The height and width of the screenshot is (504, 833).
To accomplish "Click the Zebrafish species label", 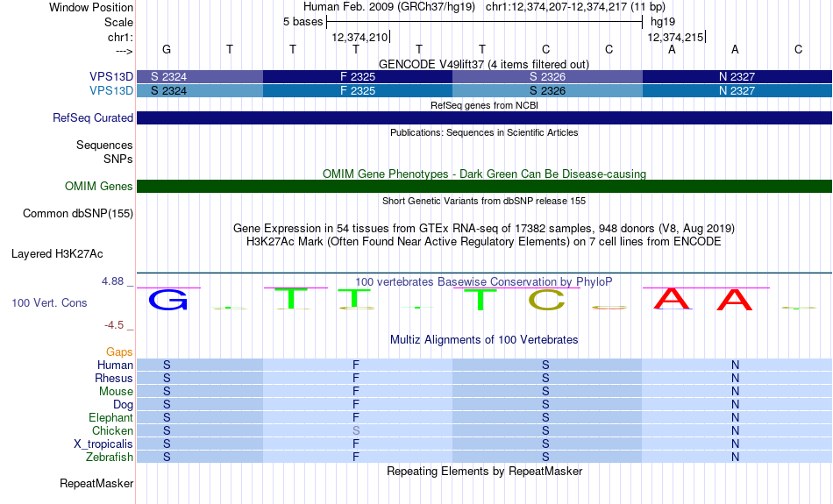I will [x=109, y=457].
